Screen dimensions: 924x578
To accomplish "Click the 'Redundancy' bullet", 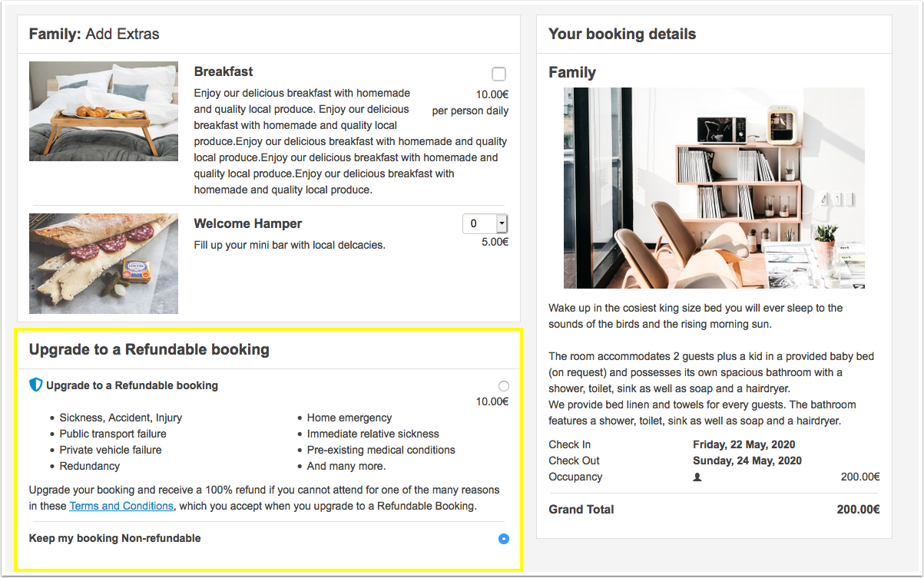I will coord(90,466).
